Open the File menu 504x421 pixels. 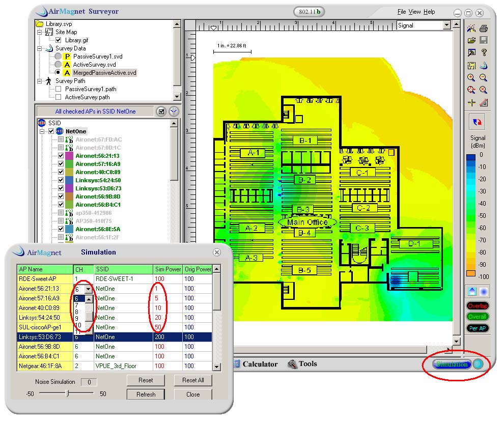pyautogui.click(x=402, y=12)
